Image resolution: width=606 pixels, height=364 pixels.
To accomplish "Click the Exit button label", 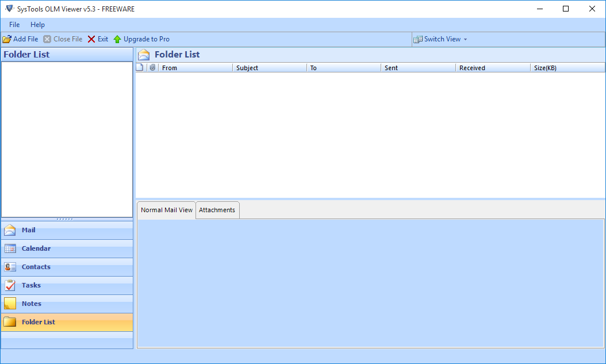I will point(103,39).
